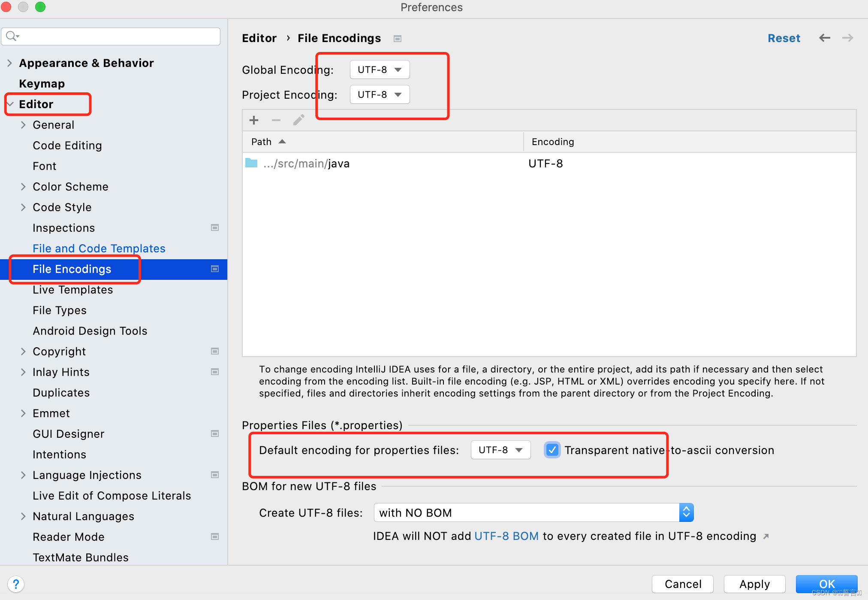Open default properties files encoding dropdown
This screenshot has width=868, height=600.
500,450
